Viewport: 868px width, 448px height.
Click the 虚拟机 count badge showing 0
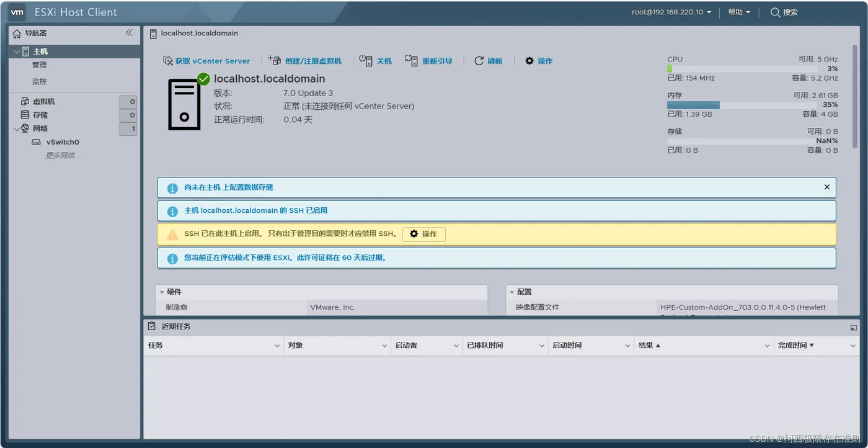[128, 102]
